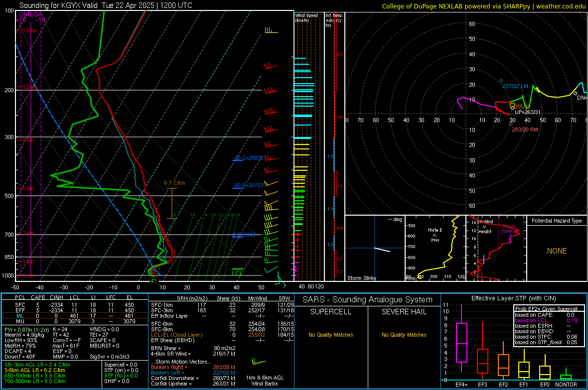
Task: Click the '1km & 6km AGL Wind Barbs' caption
Action: (265, 381)
